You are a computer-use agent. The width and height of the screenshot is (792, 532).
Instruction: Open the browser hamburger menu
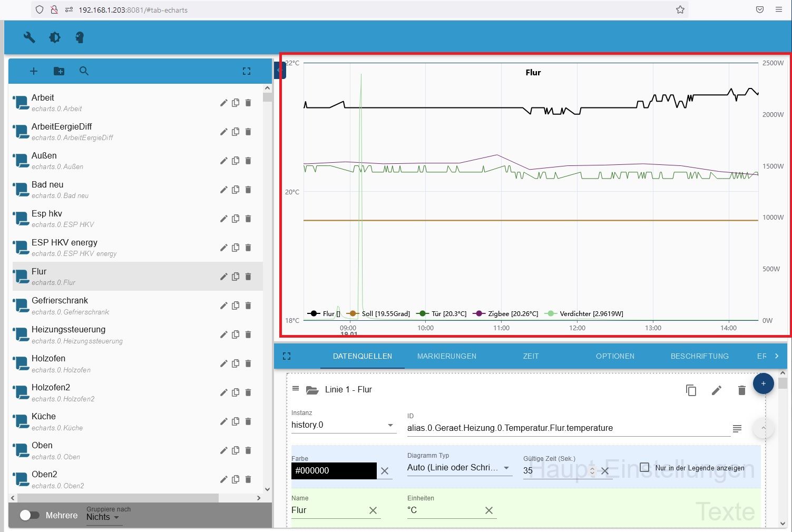(x=779, y=9)
